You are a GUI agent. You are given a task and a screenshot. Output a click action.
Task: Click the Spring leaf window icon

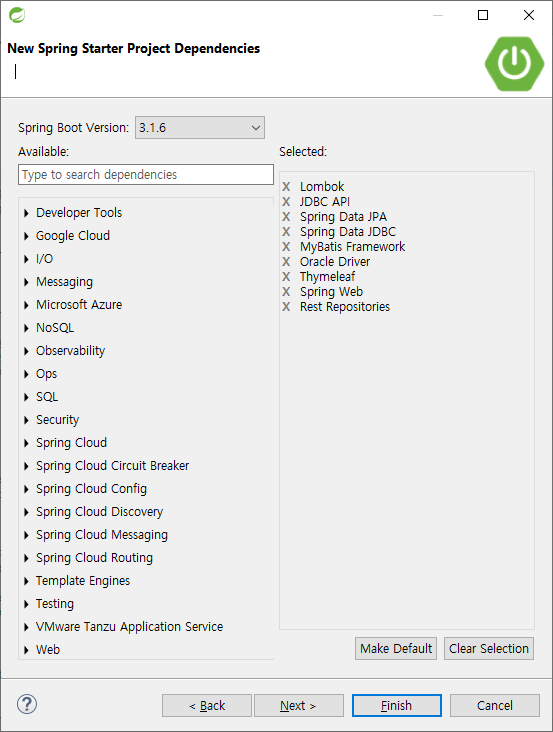click(17, 15)
